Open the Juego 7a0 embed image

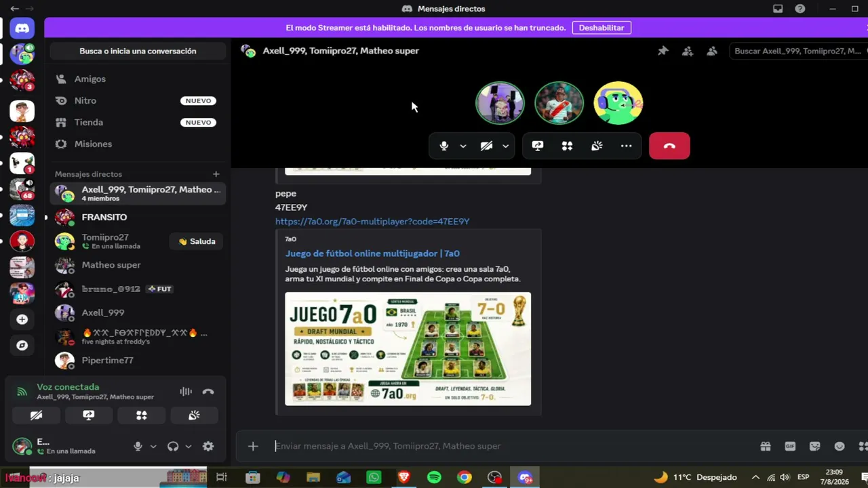click(x=408, y=349)
